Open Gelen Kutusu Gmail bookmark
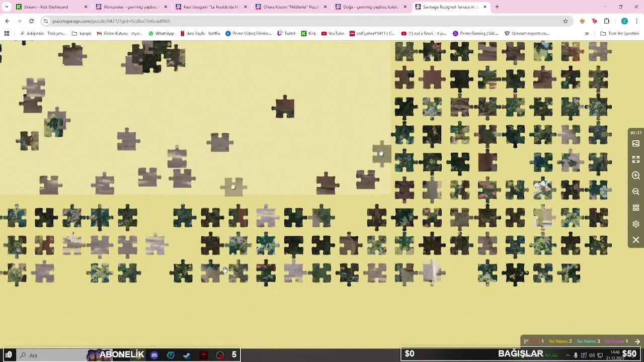Viewport: 644px width, 362px height. point(120,34)
